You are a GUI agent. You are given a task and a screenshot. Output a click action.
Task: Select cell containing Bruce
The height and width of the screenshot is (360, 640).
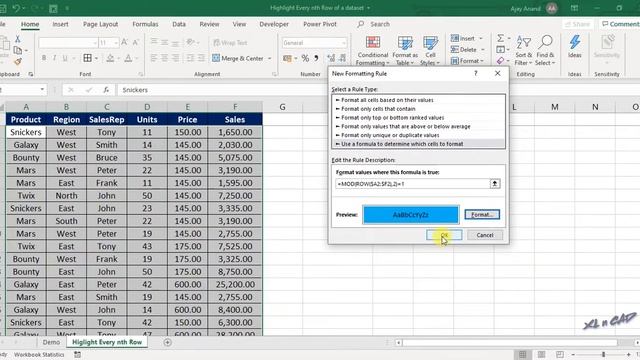107,158
